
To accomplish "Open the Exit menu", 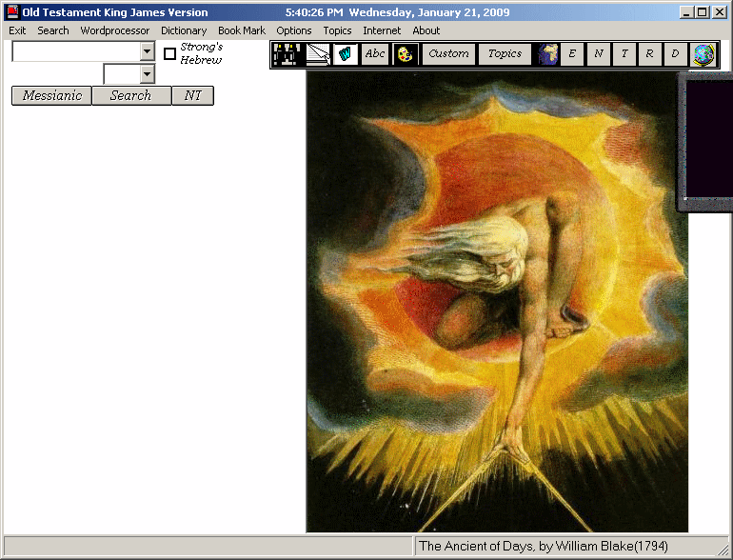I will (17, 30).
